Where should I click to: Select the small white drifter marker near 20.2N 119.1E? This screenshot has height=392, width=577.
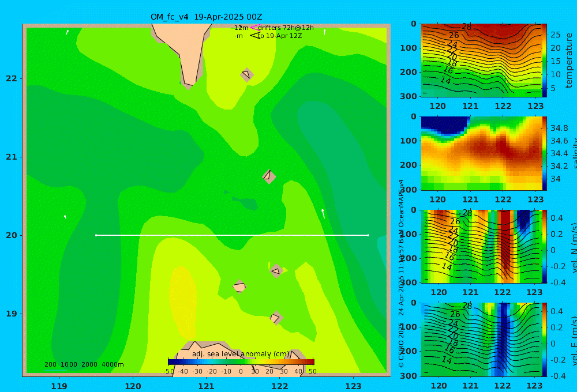click(x=65, y=217)
